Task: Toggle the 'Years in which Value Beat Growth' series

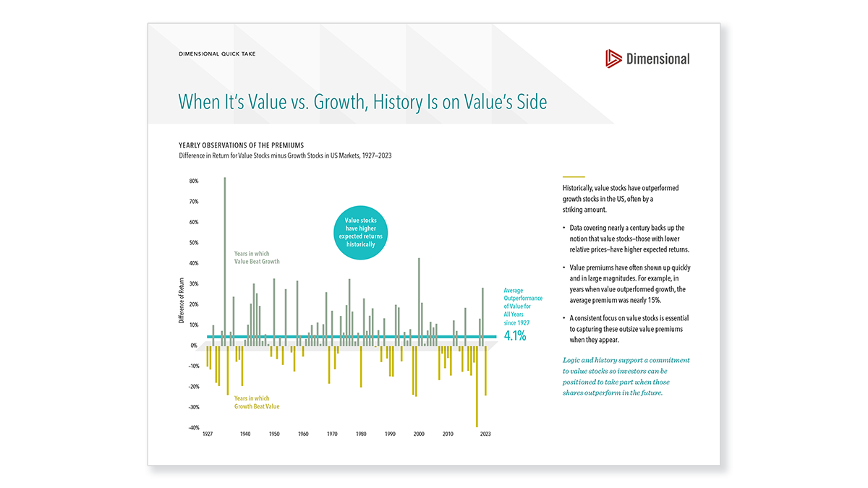Action: click(x=255, y=257)
